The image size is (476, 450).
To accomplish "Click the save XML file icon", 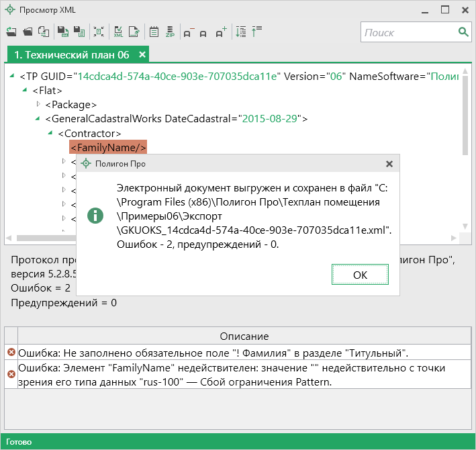I will click(62, 32).
